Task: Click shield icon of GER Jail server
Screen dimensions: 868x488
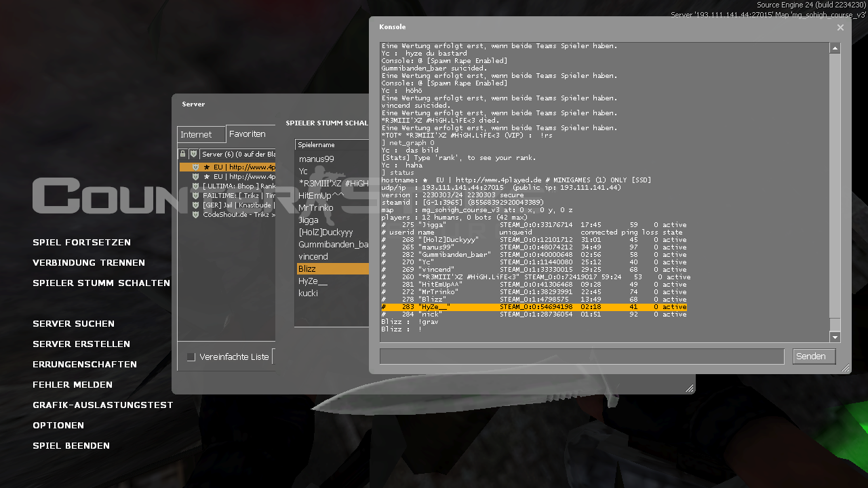Action: point(195,205)
